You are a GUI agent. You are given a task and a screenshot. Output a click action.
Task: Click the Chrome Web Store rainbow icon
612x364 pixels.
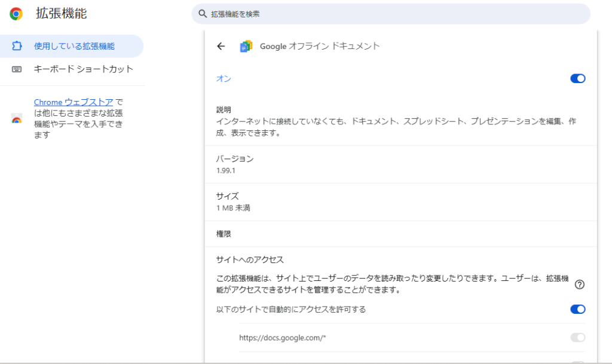pyautogui.click(x=17, y=119)
